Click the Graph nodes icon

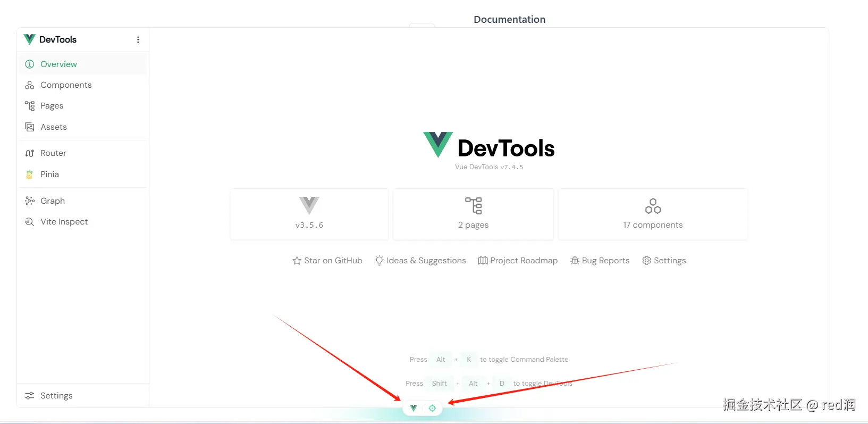point(30,201)
